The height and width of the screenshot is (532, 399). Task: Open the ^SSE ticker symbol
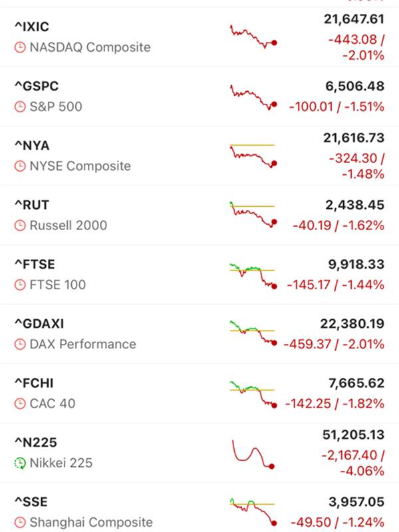(31, 502)
